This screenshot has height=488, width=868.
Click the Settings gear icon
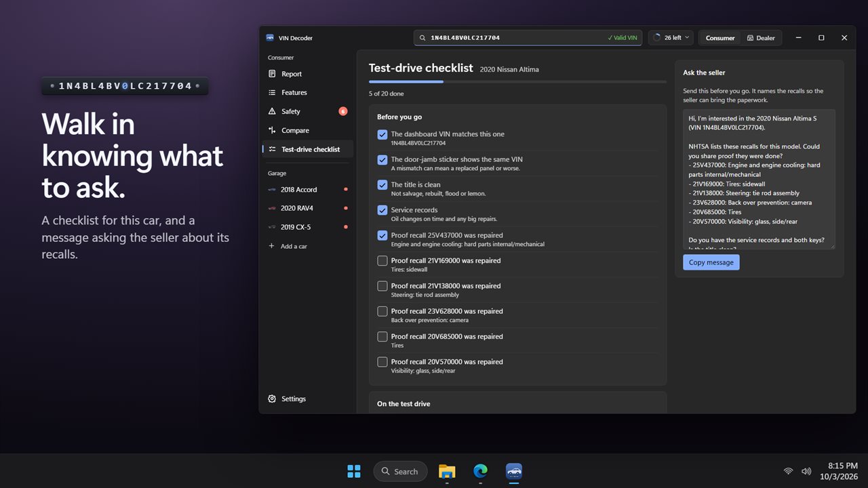272,399
